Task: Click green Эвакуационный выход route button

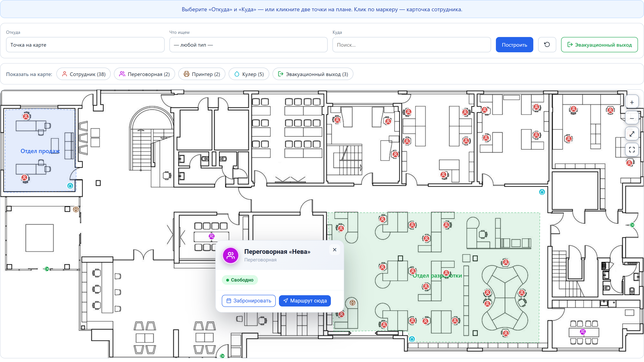Action: coord(600,45)
